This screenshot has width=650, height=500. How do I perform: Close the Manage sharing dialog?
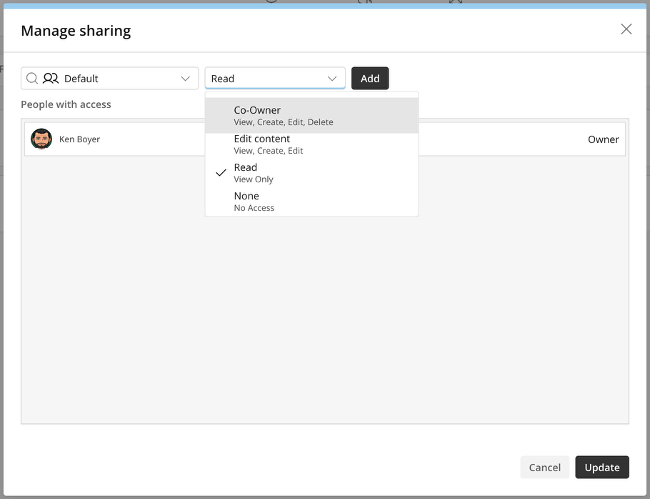tap(626, 29)
